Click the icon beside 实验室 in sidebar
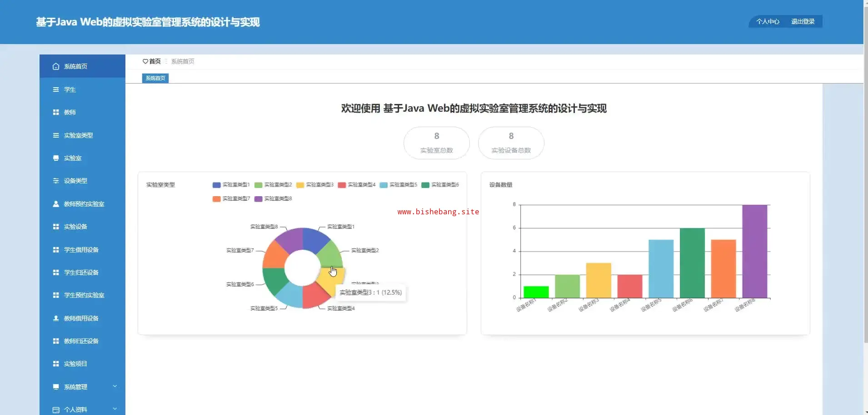The image size is (868, 415). [x=56, y=158]
